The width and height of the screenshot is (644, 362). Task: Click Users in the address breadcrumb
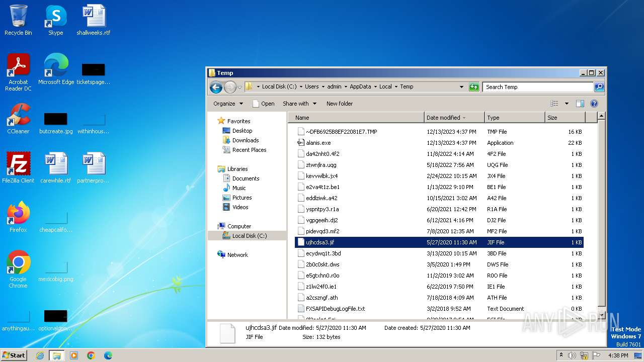click(x=312, y=87)
